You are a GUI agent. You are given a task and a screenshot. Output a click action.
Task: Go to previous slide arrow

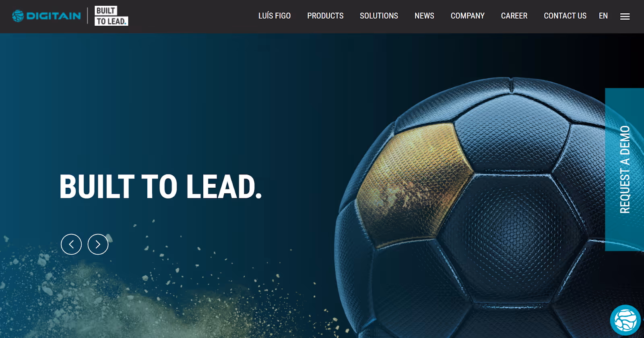(71, 244)
